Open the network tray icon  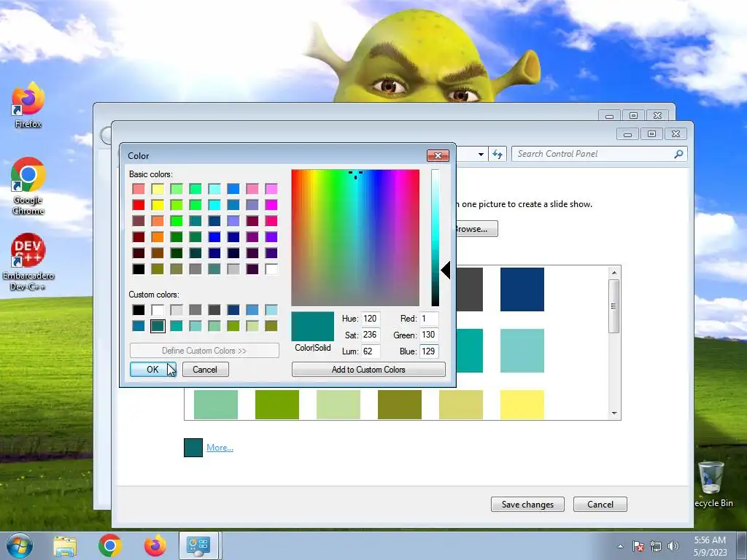pyautogui.click(x=656, y=546)
